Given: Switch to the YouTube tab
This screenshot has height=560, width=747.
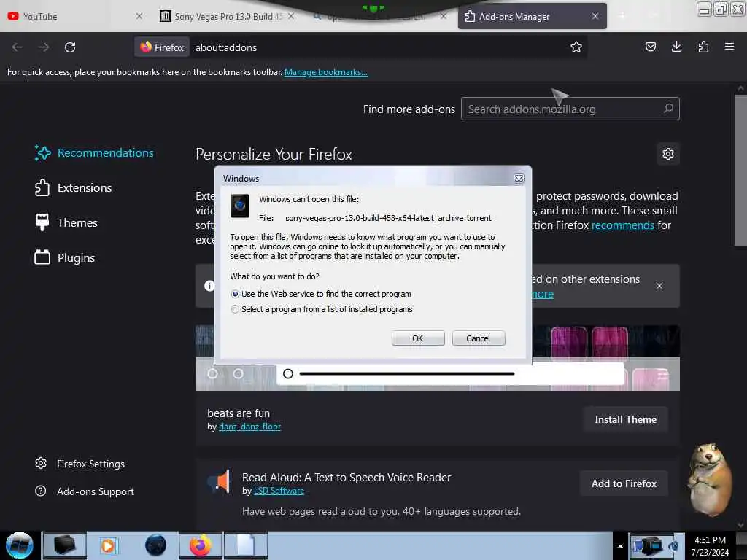Looking at the screenshot, I should click(71, 16).
